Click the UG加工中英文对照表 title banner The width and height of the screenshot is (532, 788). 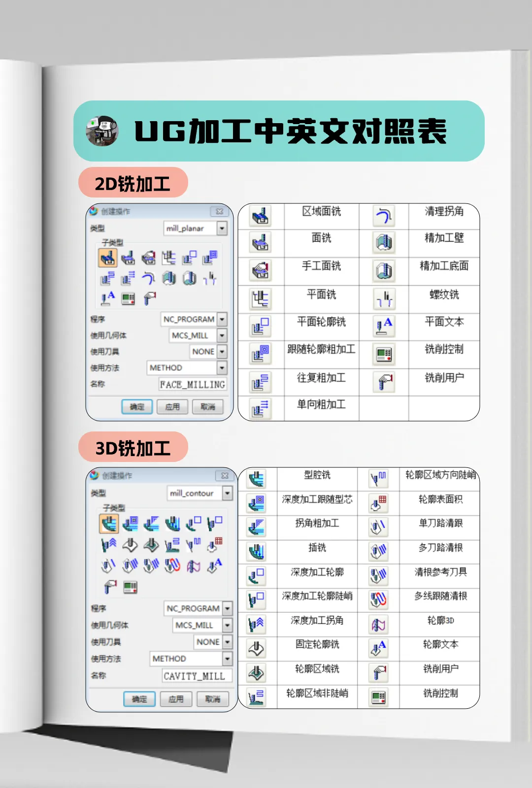pos(279,131)
